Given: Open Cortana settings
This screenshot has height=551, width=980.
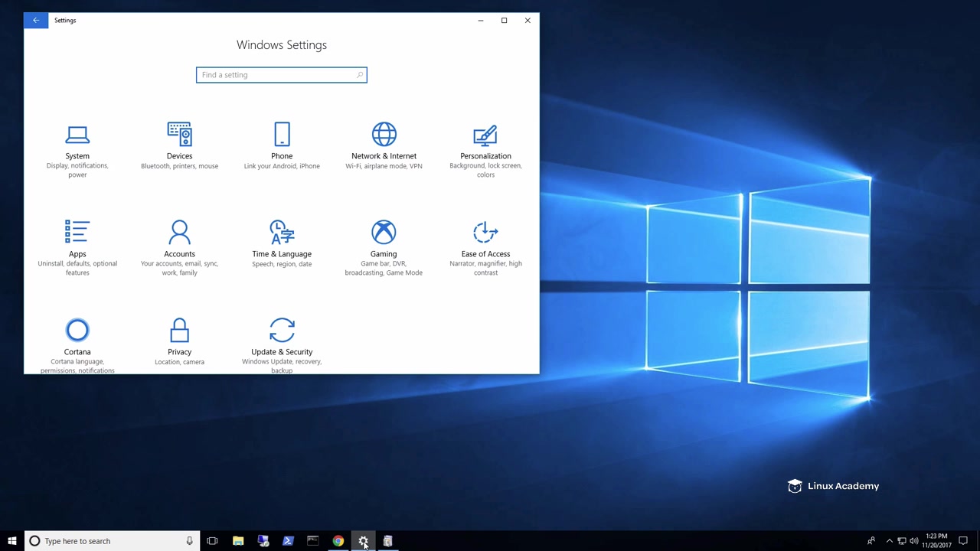Looking at the screenshot, I should point(77,343).
